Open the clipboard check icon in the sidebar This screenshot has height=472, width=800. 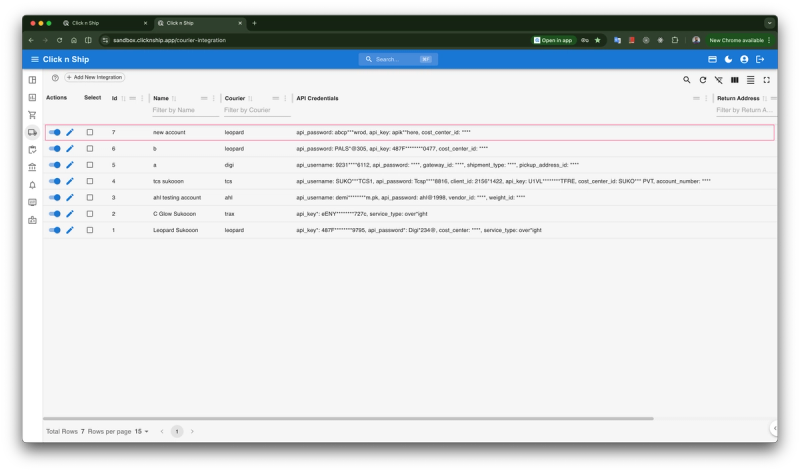(x=32, y=150)
